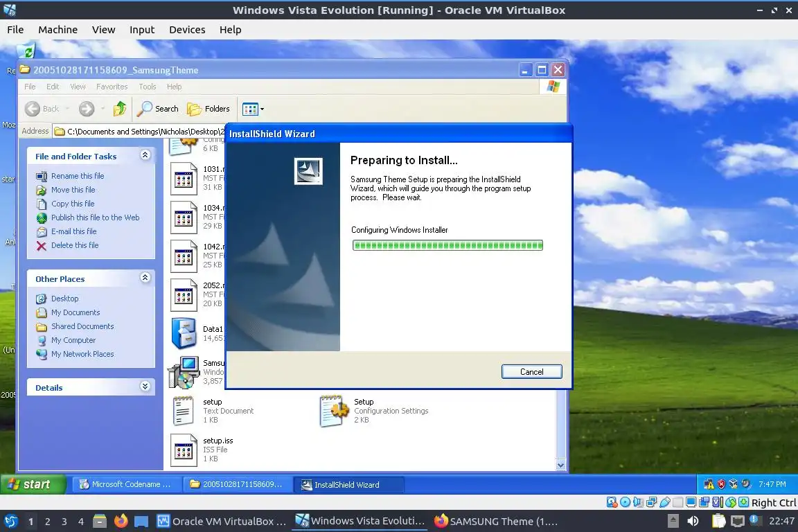Open Firefox from the host panel
798x532 pixels.
coord(121,521)
